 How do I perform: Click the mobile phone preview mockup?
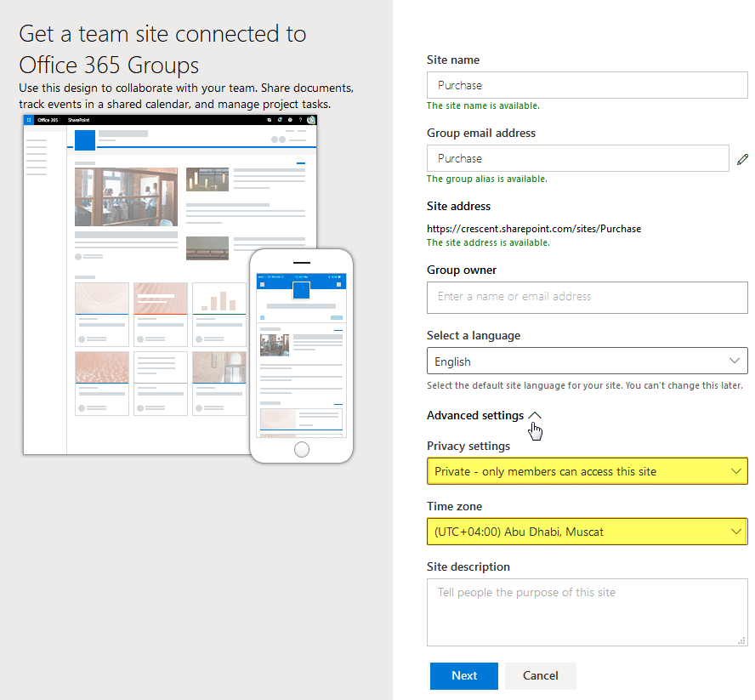[302, 356]
